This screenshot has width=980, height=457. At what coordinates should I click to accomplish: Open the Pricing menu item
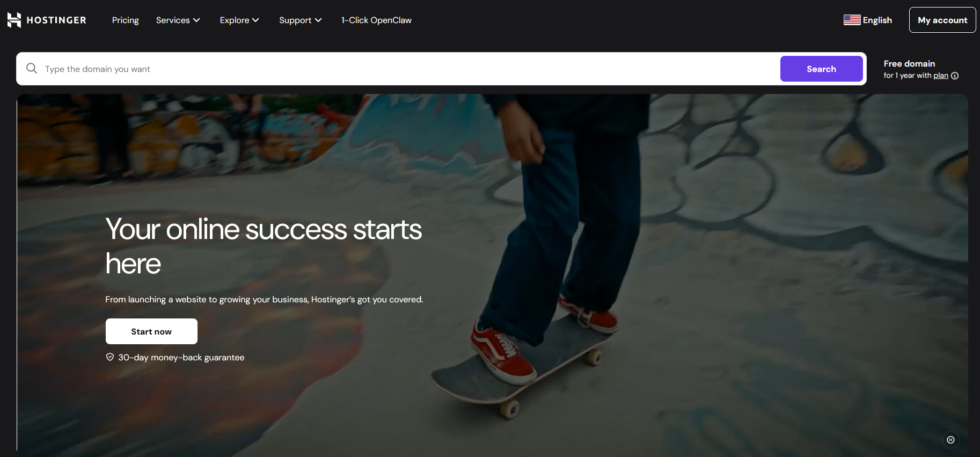125,20
